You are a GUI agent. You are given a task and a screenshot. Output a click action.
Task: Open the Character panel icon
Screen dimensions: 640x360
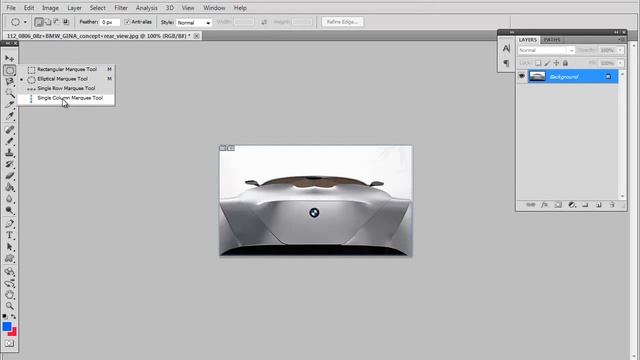pos(506,49)
